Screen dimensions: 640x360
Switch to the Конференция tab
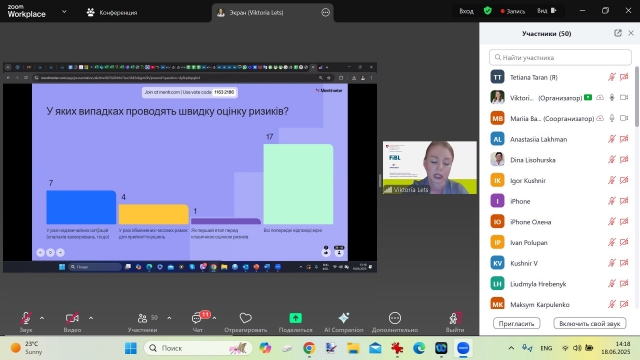click(112, 12)
